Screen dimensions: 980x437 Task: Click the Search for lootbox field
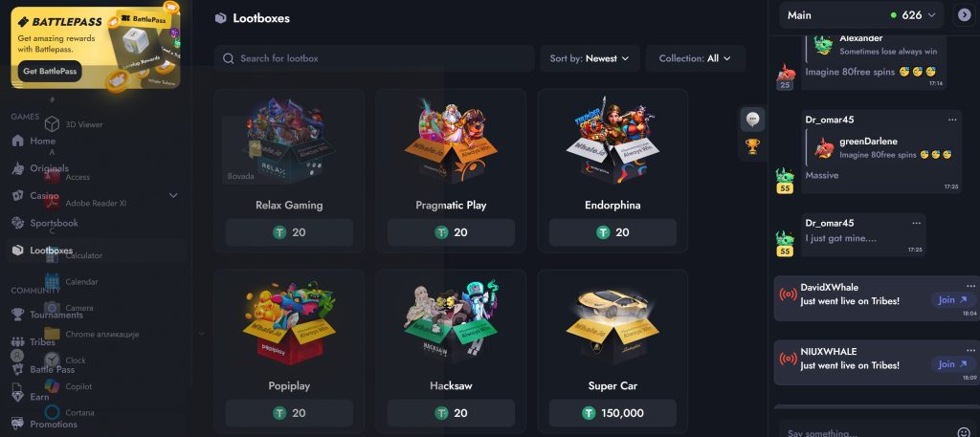coord(374,58)
